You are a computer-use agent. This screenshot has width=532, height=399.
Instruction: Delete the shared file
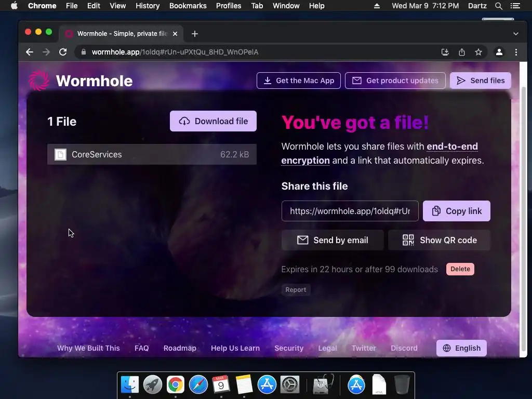click(x=460, y=269)
